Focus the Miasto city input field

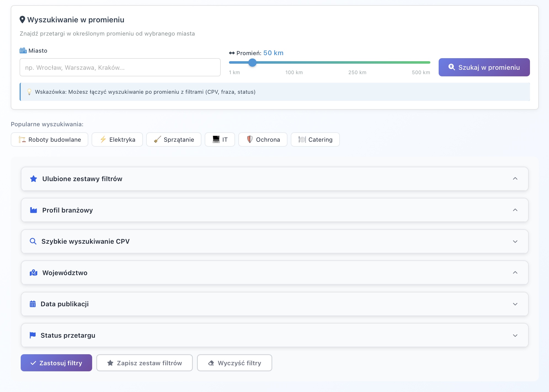click(x=120, y=68)
